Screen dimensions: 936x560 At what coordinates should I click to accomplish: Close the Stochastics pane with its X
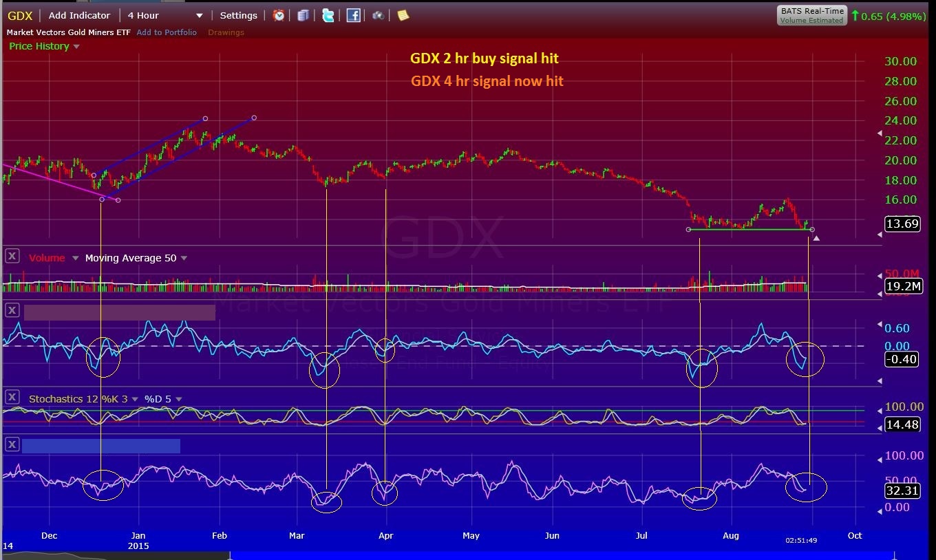12,397
